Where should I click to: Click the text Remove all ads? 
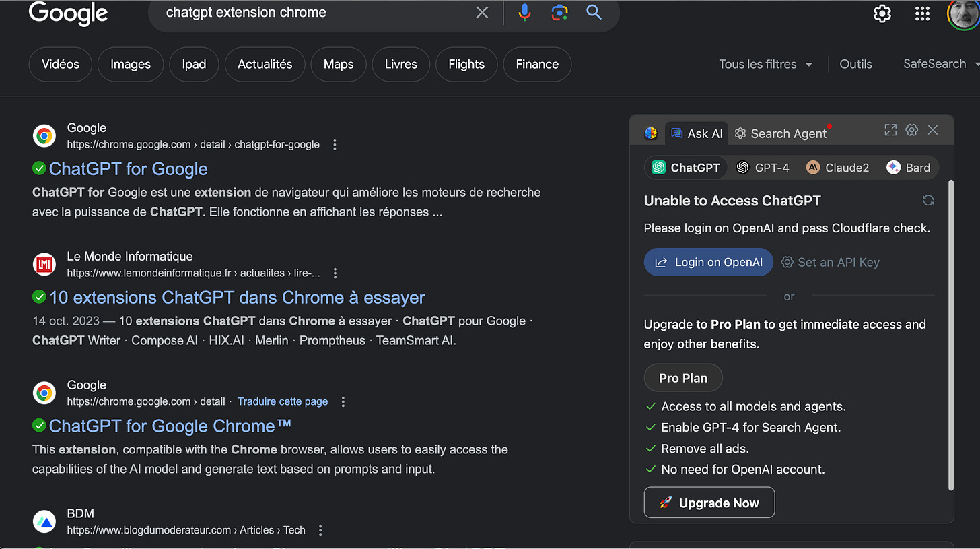click(705, 448)
